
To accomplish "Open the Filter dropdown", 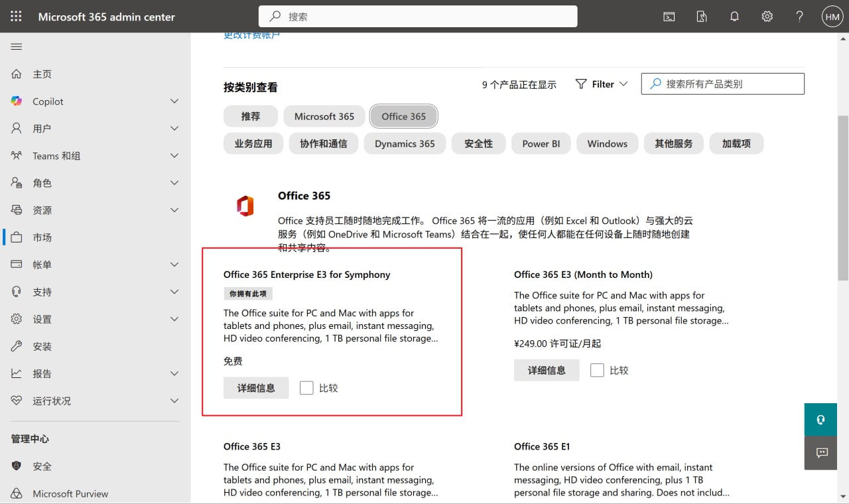I will click(600, 84).
